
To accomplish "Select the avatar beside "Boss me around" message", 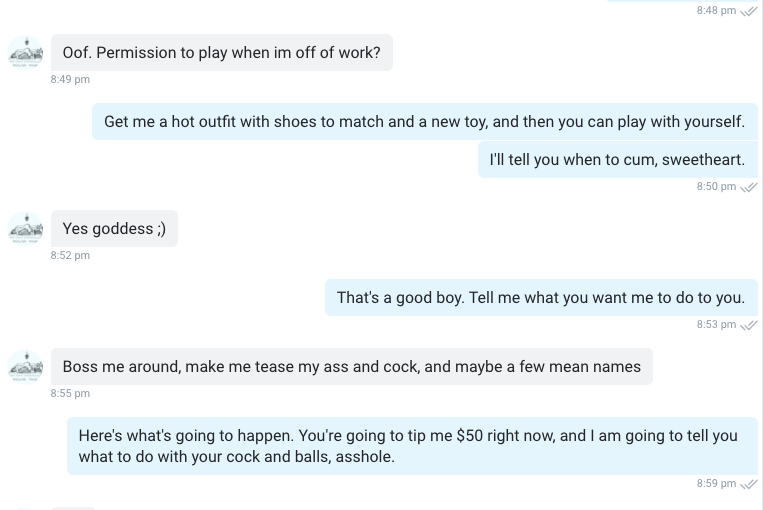I will 25,367.
